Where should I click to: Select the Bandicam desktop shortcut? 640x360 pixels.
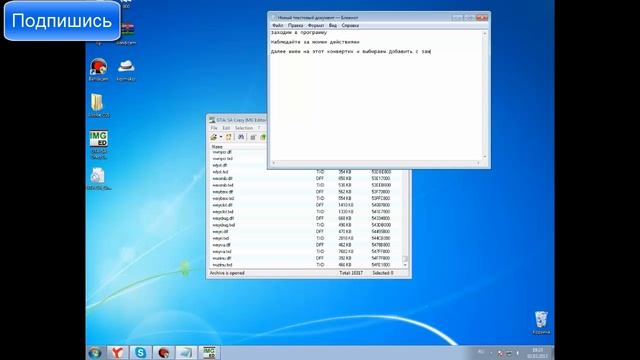tap(98, 69)
